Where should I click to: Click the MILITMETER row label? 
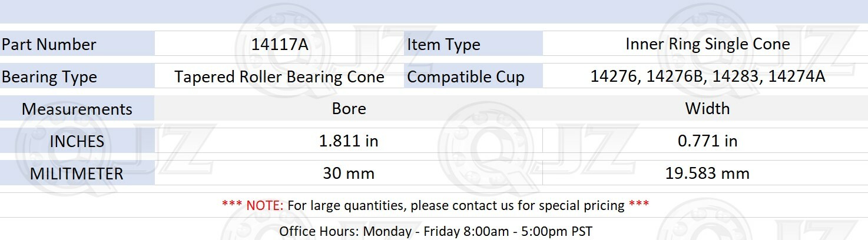tap(77, 174)
